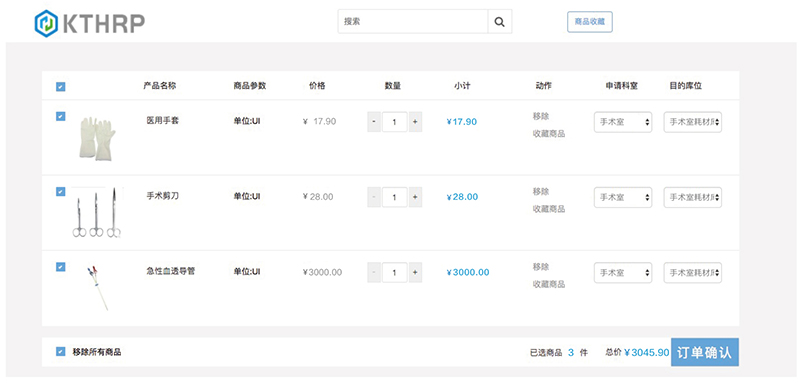Uncheck the 医用手套 row checkbox

click(x=60, y=116)
